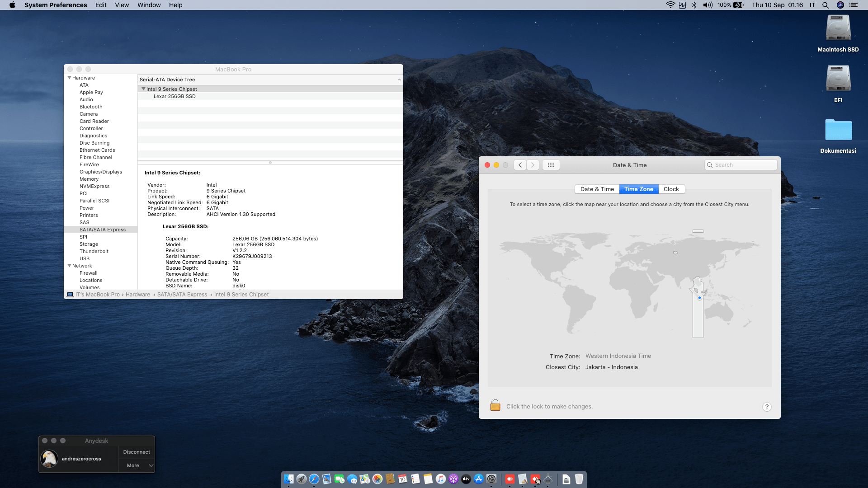Viewport: 868px width, 488px height.
Task: Click the Bluetooth menu bar icon
Action: 694,5
